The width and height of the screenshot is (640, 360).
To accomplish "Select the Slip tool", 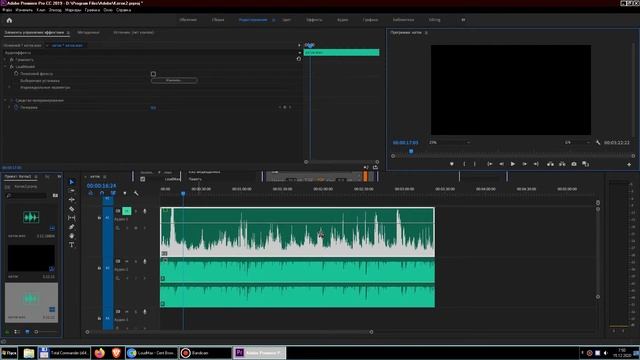I will pyautogui.click(x=71, y=218).
